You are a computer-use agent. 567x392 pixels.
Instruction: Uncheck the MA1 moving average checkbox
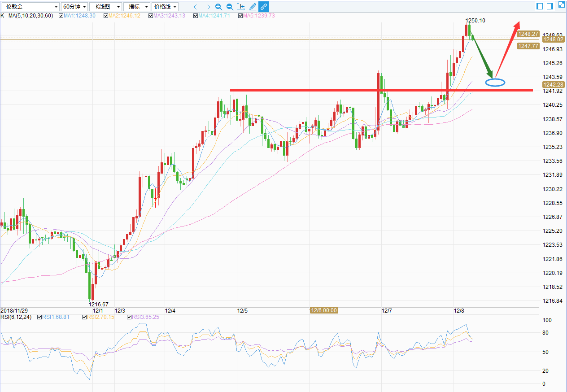(61, 16)
